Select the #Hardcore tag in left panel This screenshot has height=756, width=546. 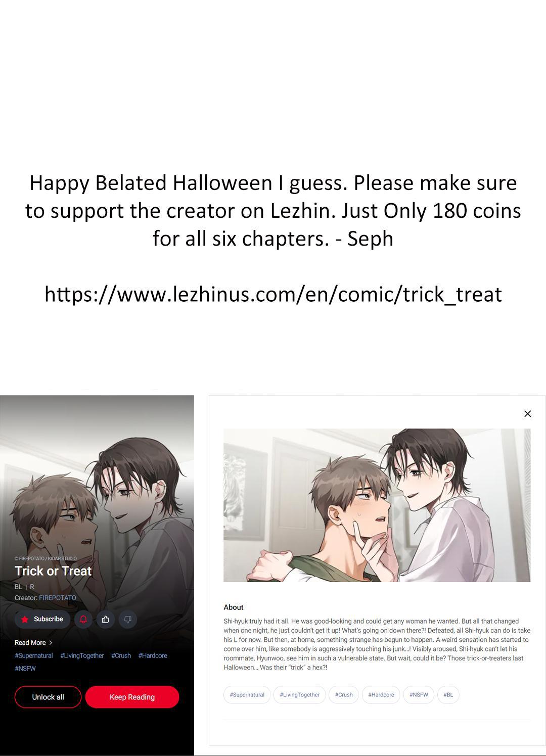pyautogui.click(x=153, y=655)
